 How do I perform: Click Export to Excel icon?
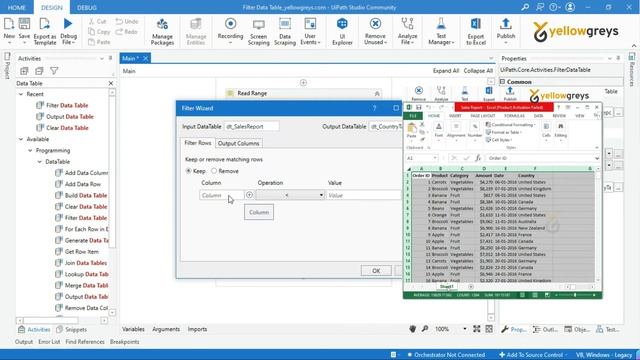(x=476, y=24)
